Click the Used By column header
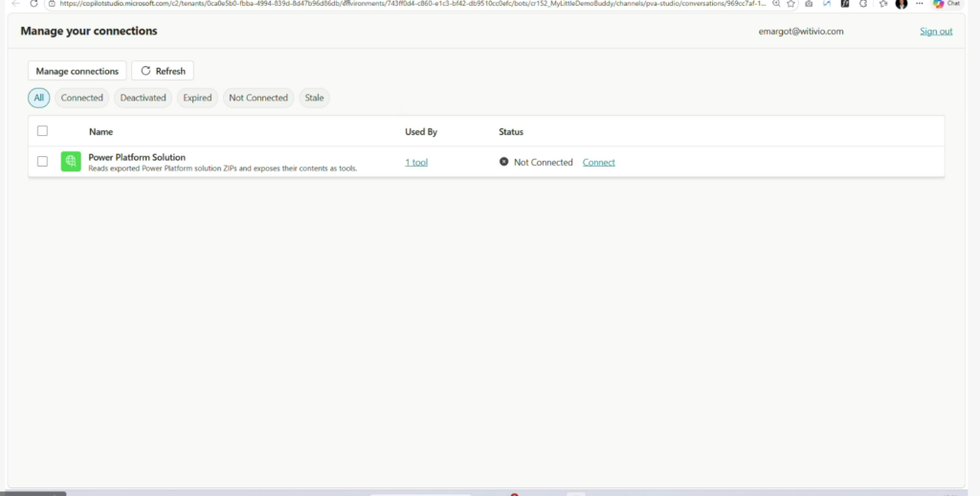 click(x=421, y=132)
